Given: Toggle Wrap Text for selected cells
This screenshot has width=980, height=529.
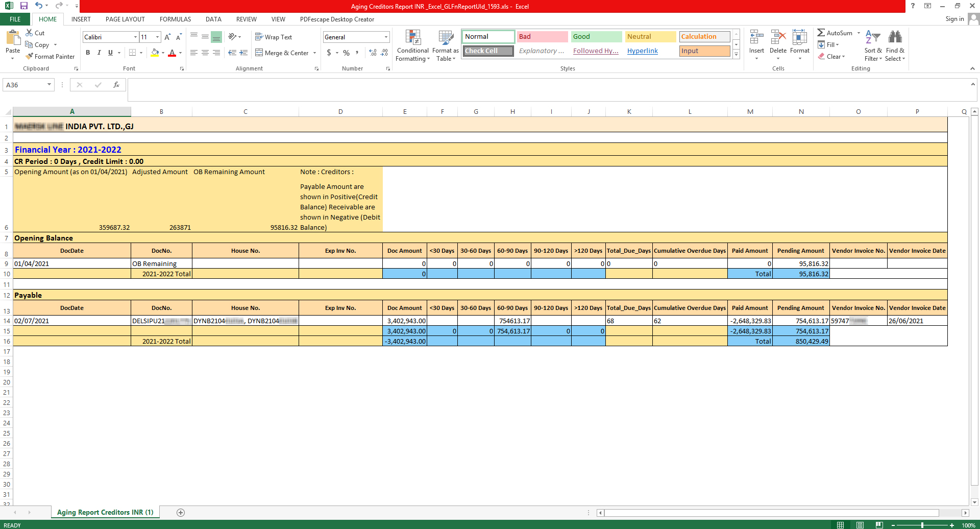Looking at the screenshot, I should pyautogui.click(x=274, y=37).
